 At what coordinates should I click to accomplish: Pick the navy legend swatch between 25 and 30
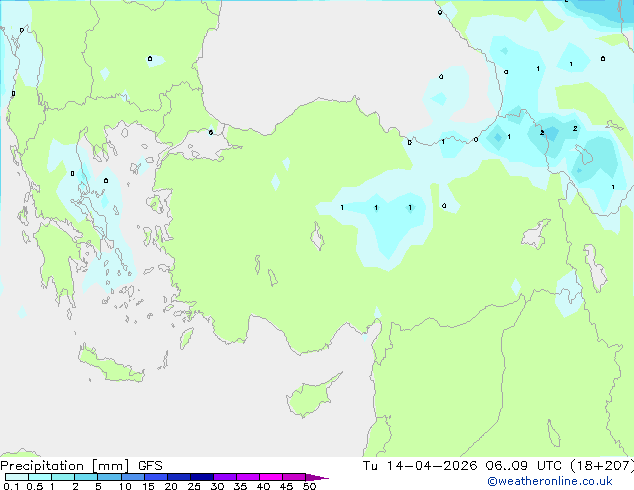click(201, 477)
